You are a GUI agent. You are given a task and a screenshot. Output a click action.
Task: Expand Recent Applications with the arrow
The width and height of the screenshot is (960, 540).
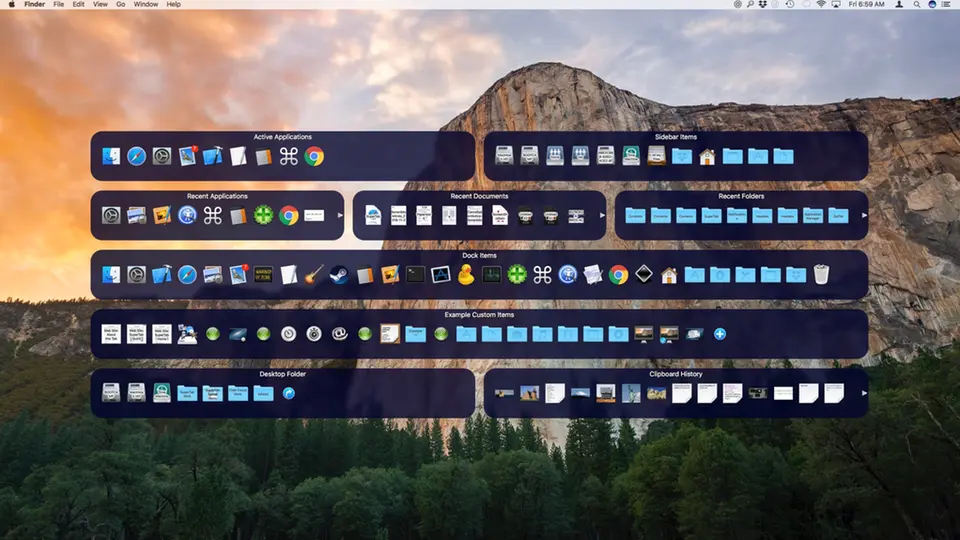[339, 216]
